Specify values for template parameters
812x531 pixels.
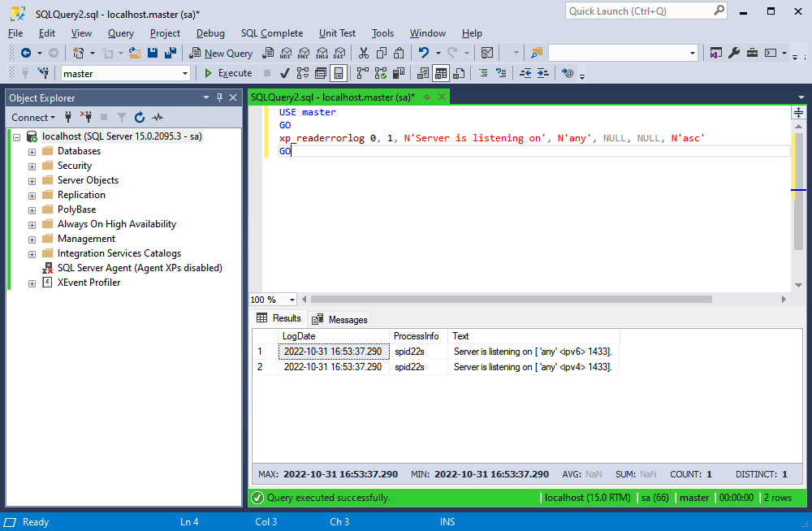pyautogui.click(x=568, y=73)
